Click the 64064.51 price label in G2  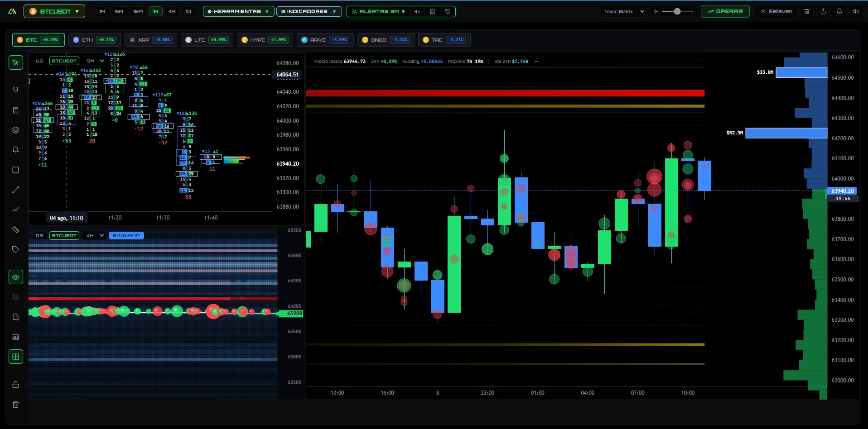(288, 75)
